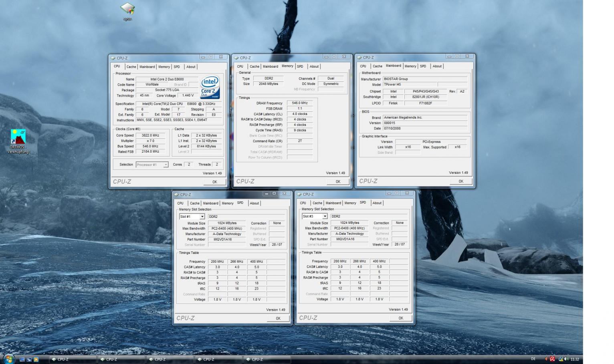This screenshot has height=364, width=614.
Task: Open Memory tab in the Slot #1 SPD window
Action: coord(228,203)
